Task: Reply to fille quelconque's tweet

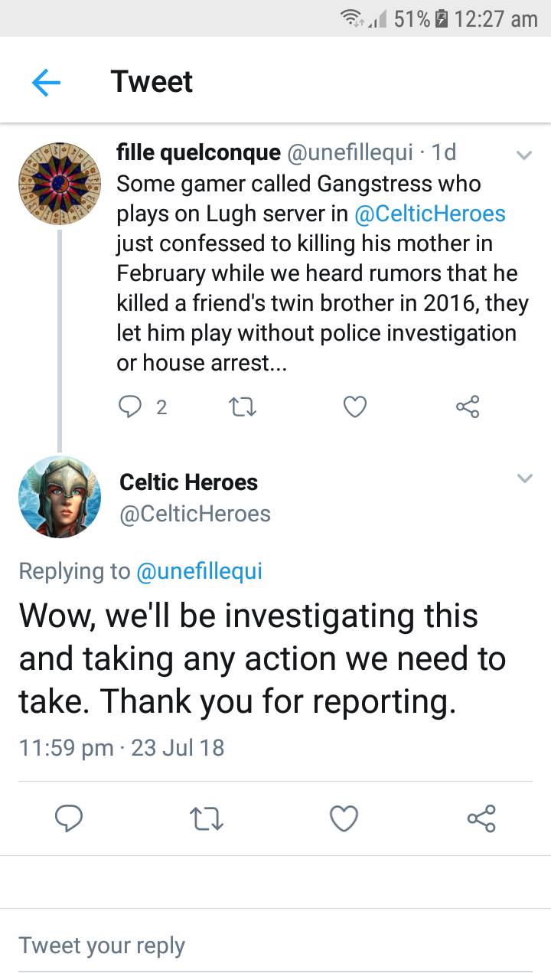Action: pyautogui.click(x=130, y=407)
